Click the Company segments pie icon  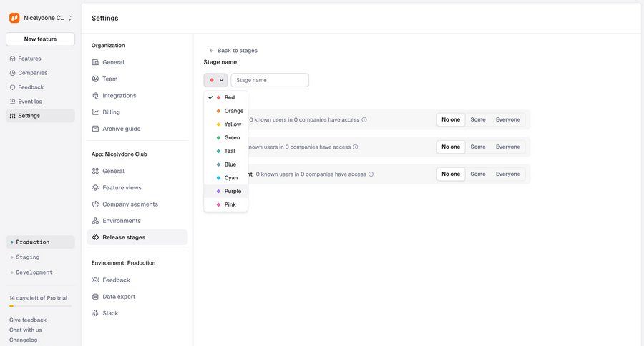point(95,204)
